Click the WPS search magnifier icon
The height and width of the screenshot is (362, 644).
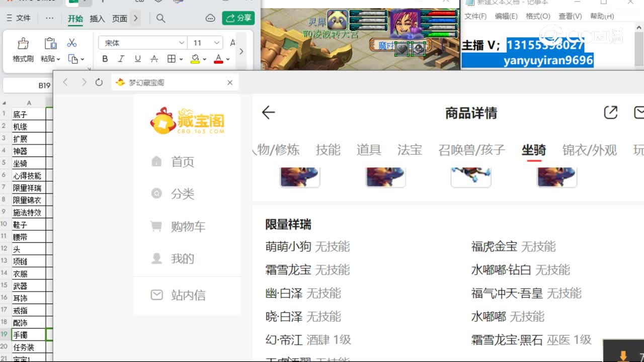tap(160, 18)
